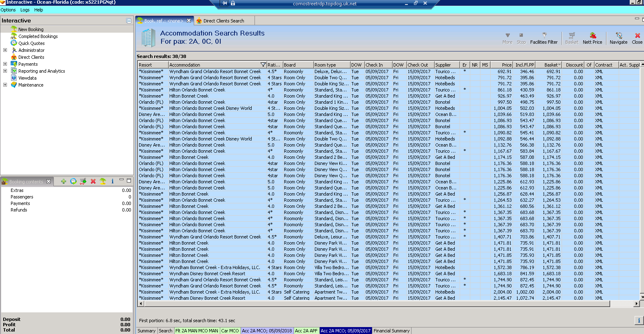Click the clock icon in Booking contents toolbar
Viewport: 644px width, 334px height.
(x=73, y=181)
